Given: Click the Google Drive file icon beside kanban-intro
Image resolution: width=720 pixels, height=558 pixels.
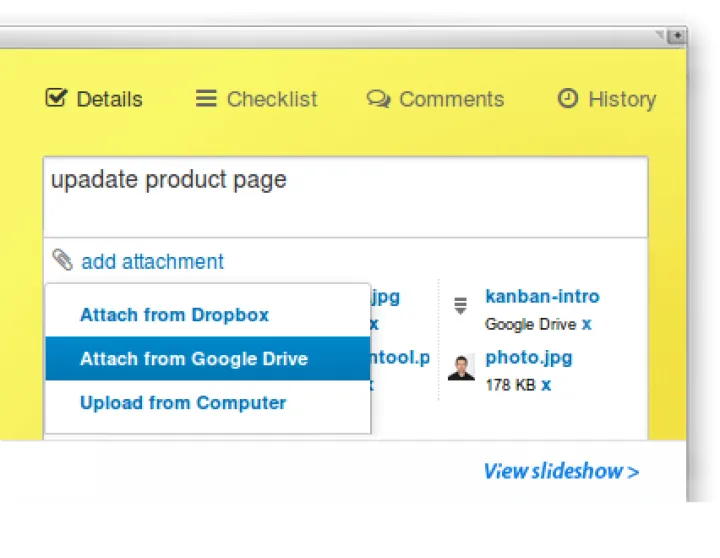Looking at the screenshot, I should click(460, 306).
